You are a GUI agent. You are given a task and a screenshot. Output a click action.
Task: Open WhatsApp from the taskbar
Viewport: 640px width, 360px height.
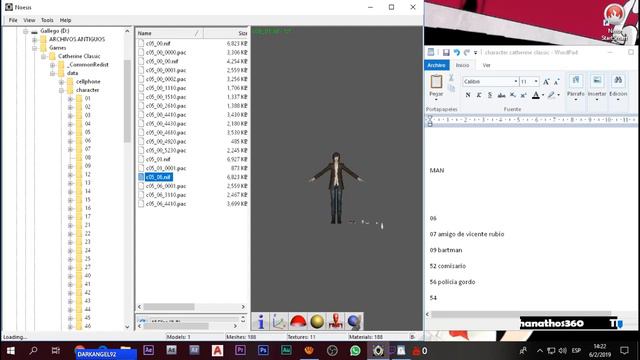point(355,350)
